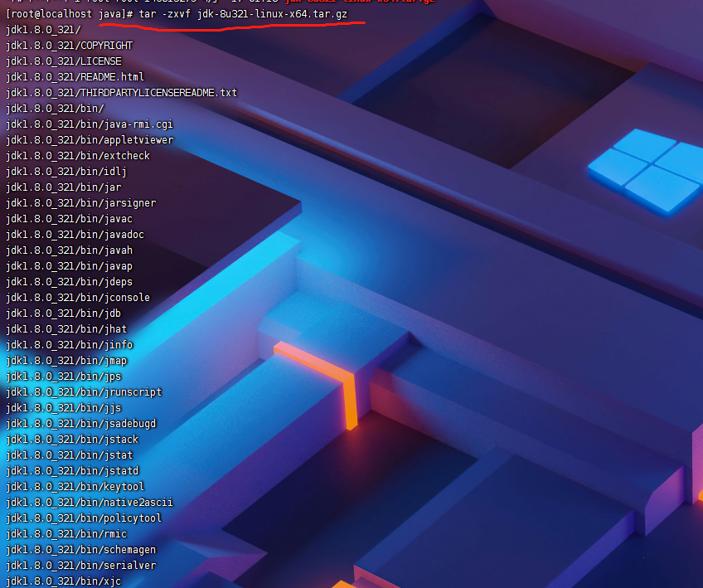The height and width of the screenshot is (588, 703).
Task: Select the "jdk1.8.0_321/bin/jarsigner" line
Action: coord(81,203)
